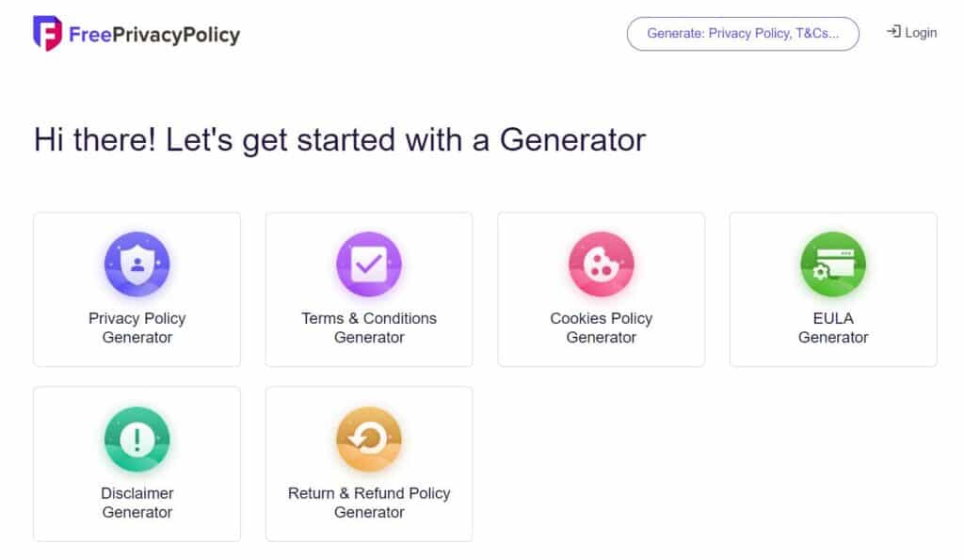Image resolution: width=964 pixels, height=560 pixels.
Task: Click the Terms & Conditions checkmark icon
Action: pos(369,264)
